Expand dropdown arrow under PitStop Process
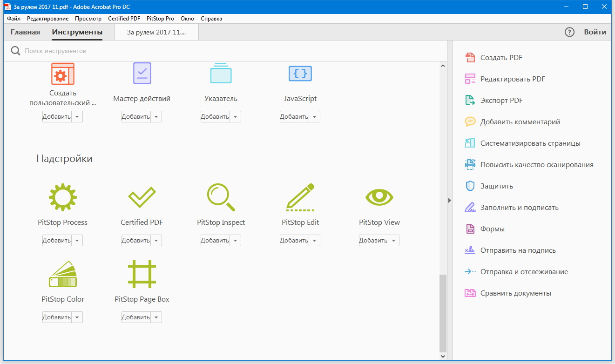Screen dimensions: 615x364 point(77,241)
